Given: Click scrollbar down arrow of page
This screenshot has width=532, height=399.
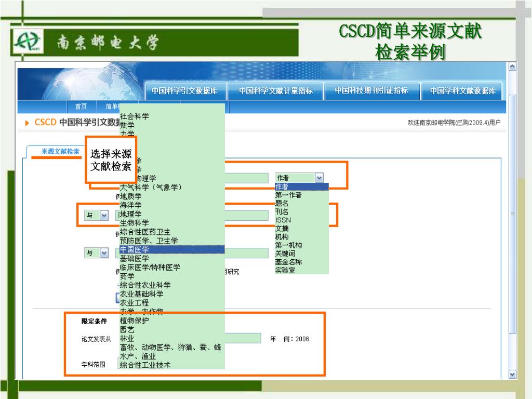Looking at the screenshot, I should (x=512, y=375).
